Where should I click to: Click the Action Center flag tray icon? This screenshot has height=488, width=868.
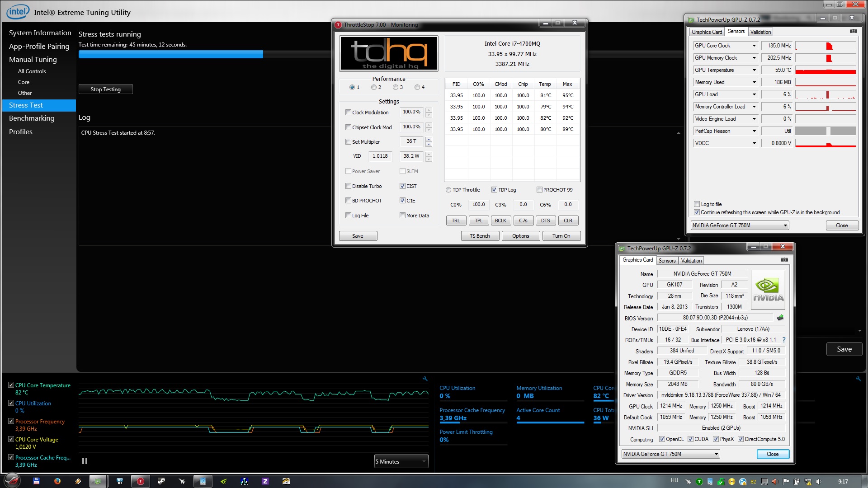coord(786,482)
